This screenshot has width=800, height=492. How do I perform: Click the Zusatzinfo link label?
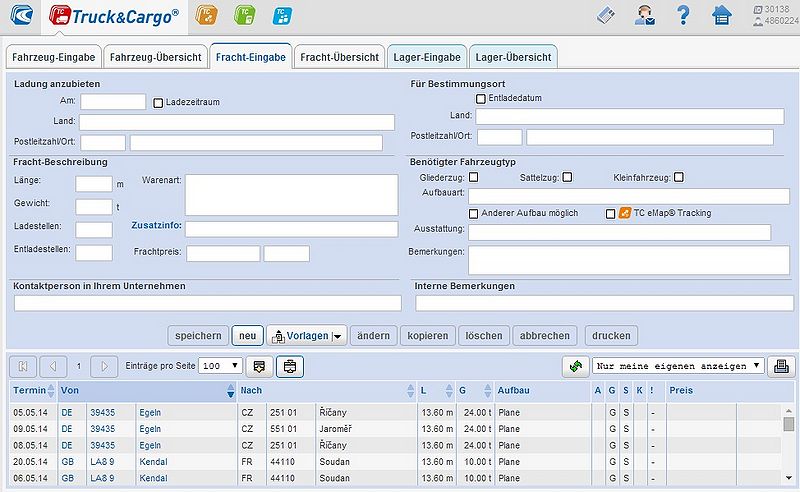click(x=157, y=225)
